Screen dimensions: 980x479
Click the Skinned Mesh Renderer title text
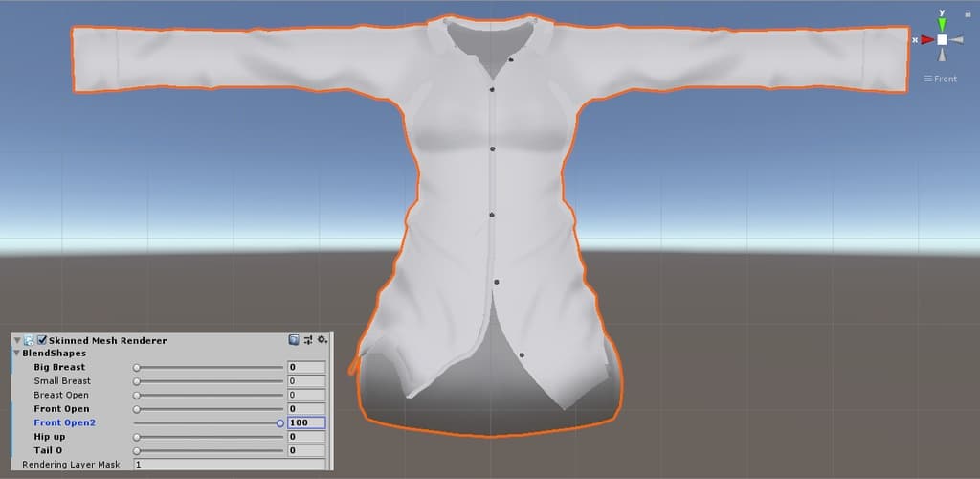click(x=107, y=341)
